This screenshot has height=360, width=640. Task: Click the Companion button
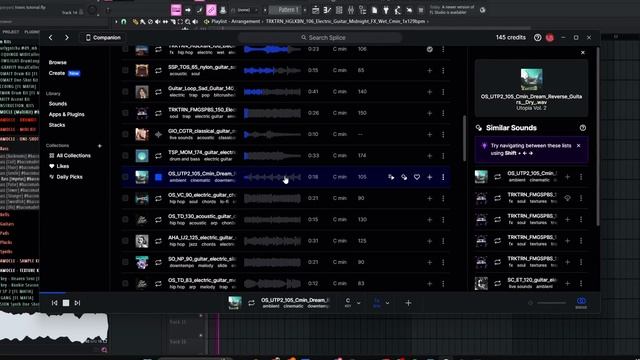103,38
